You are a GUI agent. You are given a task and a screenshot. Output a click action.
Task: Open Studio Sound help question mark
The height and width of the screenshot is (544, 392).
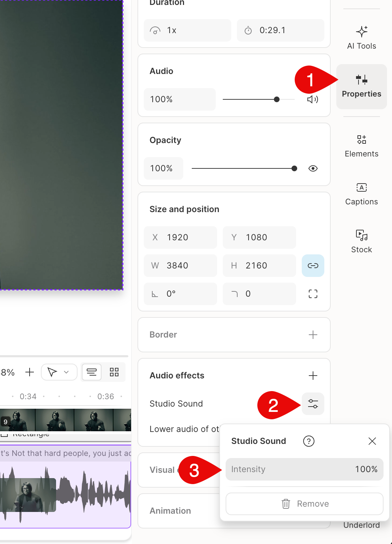click(x=308, y=441)
